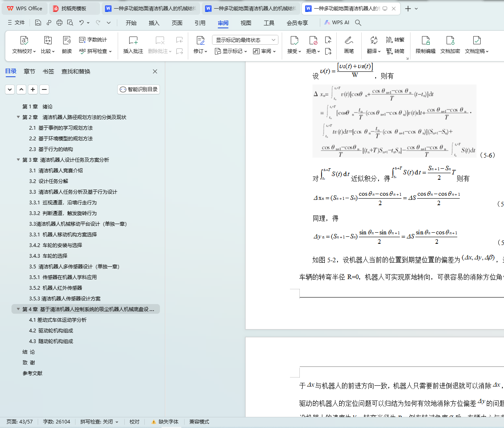Jump to 4.2 驱动轮机构组成

(x=51, y=331)
